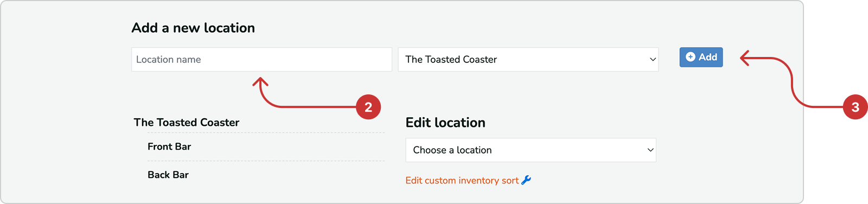Click the red circle marker numbered 3
Image resolution: width=868 pixels, height=204 pixels.
[x=855, y=107]
